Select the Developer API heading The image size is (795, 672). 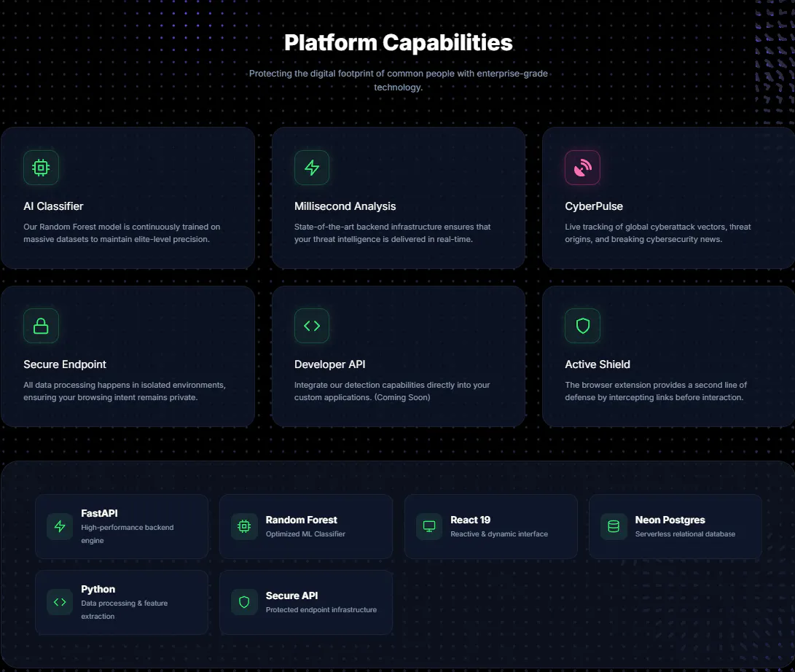[329, 364]
